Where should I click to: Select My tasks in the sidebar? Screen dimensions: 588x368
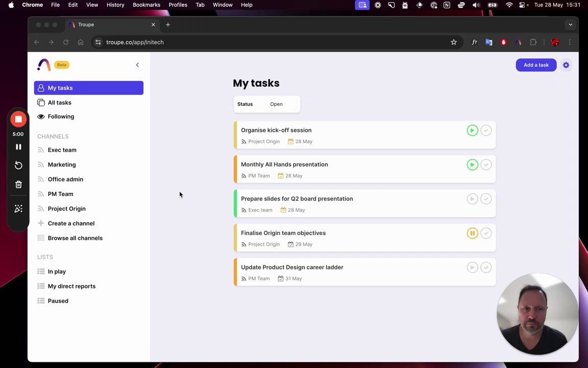click(88, 88)
